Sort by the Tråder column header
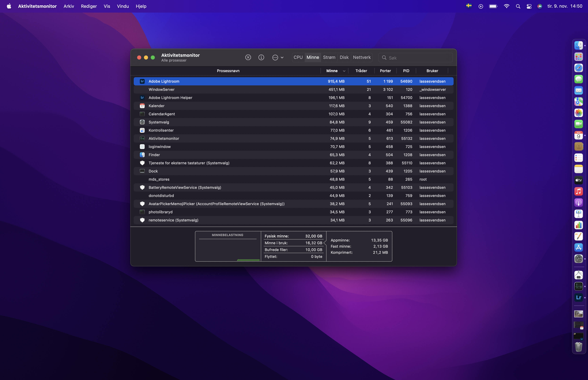The height and width of the screenshot is (380, 588). point(361,71)
